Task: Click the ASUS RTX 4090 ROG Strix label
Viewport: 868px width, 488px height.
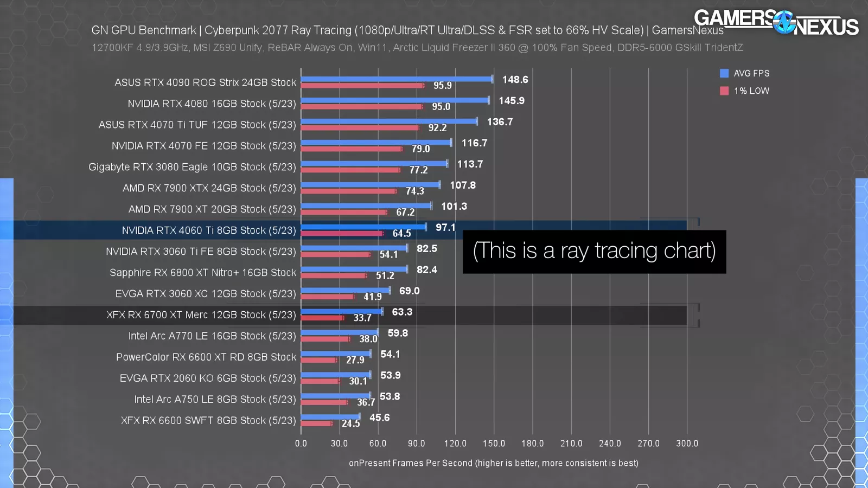Action: (x=205, y=82)
